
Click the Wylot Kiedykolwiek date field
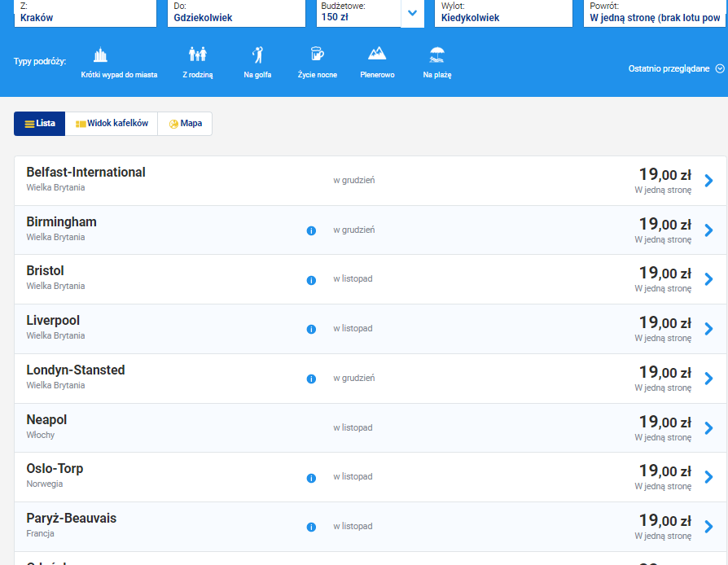pyautogui.click(x=503, y=14)
